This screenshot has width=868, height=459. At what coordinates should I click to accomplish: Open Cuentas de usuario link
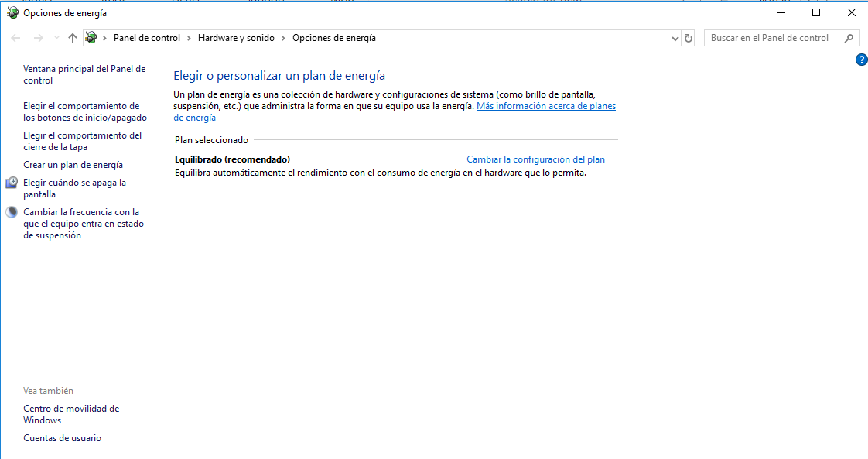[x=62, y=437]
